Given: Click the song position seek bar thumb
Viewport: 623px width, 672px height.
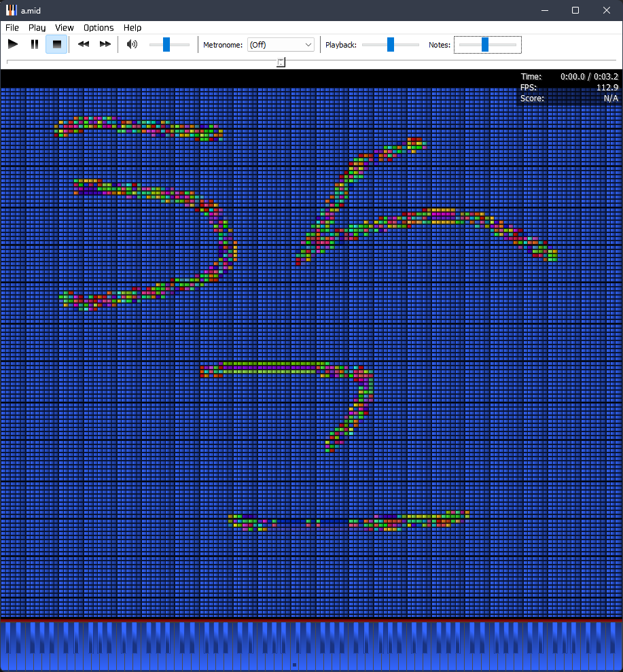Looking at the screenshot, I should [281, 62].
